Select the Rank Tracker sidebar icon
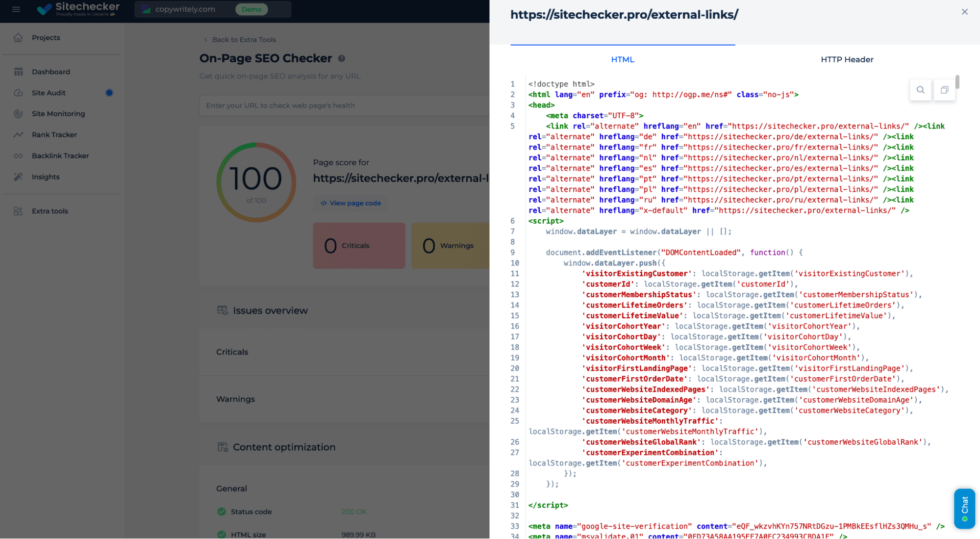The width and height of the screenshot is (980, 539). pyautogui.click(x=18, y=134)
